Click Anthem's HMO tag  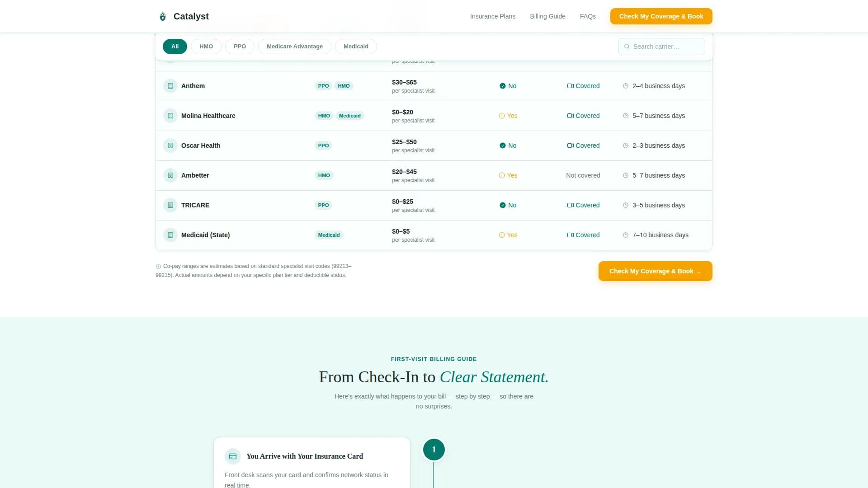(344, 86)
